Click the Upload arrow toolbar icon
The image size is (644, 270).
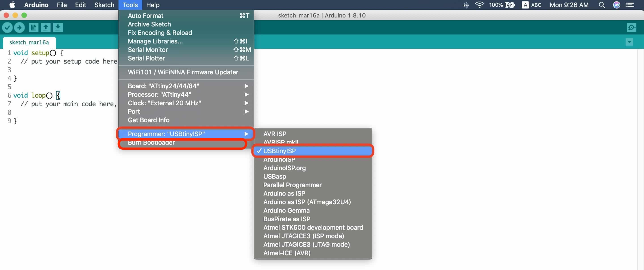[19, 28]
